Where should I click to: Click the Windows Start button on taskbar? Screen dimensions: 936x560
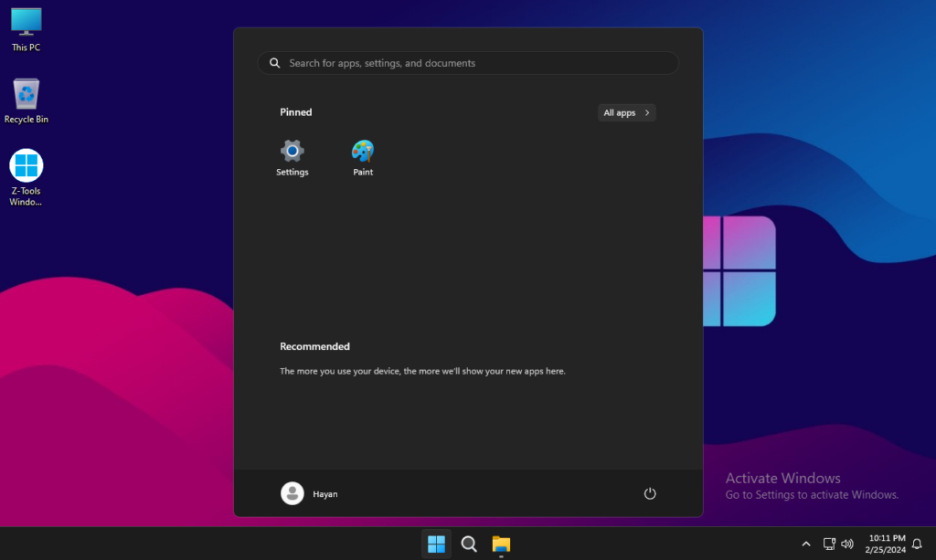(437, 544)
